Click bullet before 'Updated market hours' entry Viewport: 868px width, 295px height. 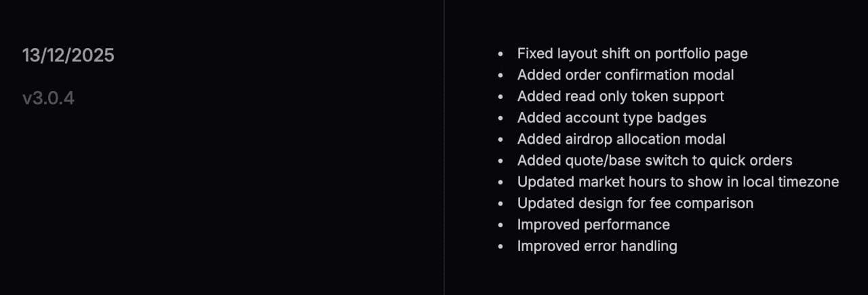[x=501, y=182]
